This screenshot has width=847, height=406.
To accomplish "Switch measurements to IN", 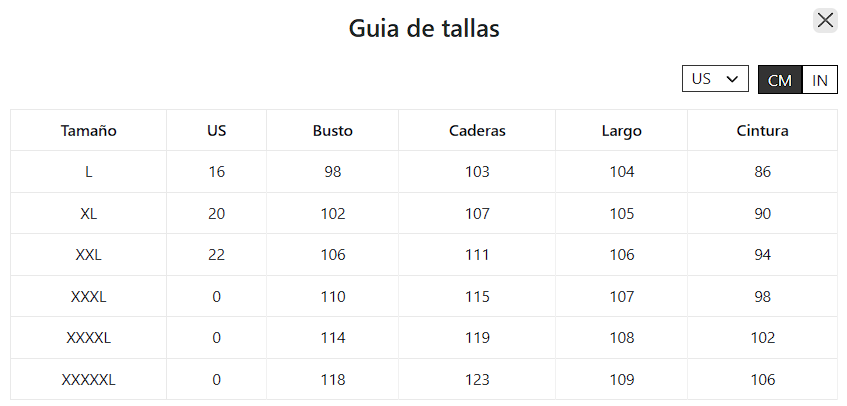I will pos(820,80).
